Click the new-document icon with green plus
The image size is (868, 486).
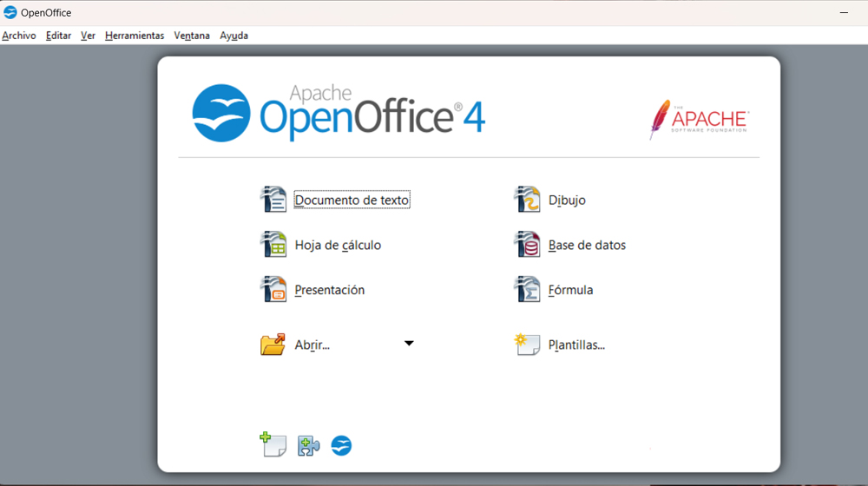pos(273,444)
